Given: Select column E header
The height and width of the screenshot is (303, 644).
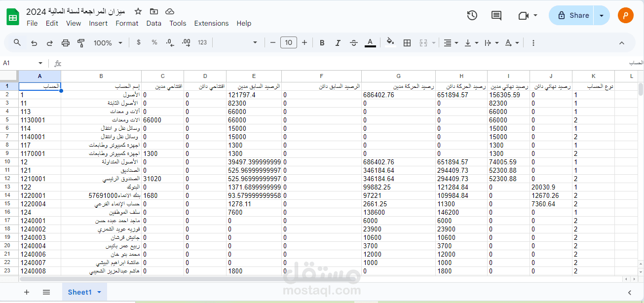Looking at the screenshot, I should pyautogui.click(x=254, y=76).
